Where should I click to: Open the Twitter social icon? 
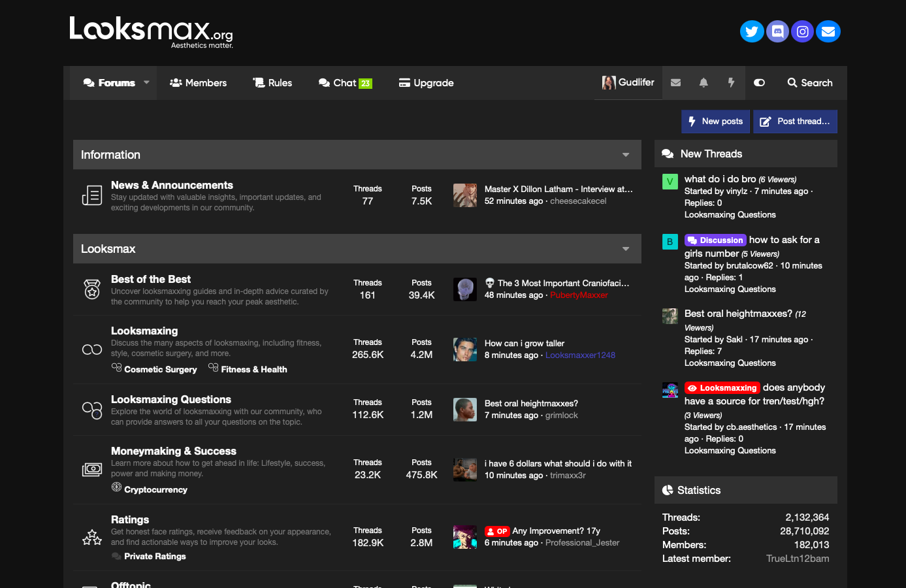(x=752, y=31)
